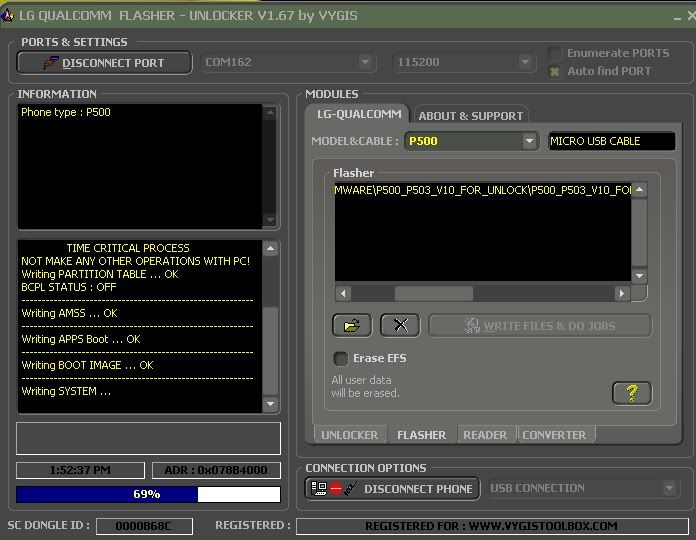Click the X icon to clear the file list

click(400, 326)
